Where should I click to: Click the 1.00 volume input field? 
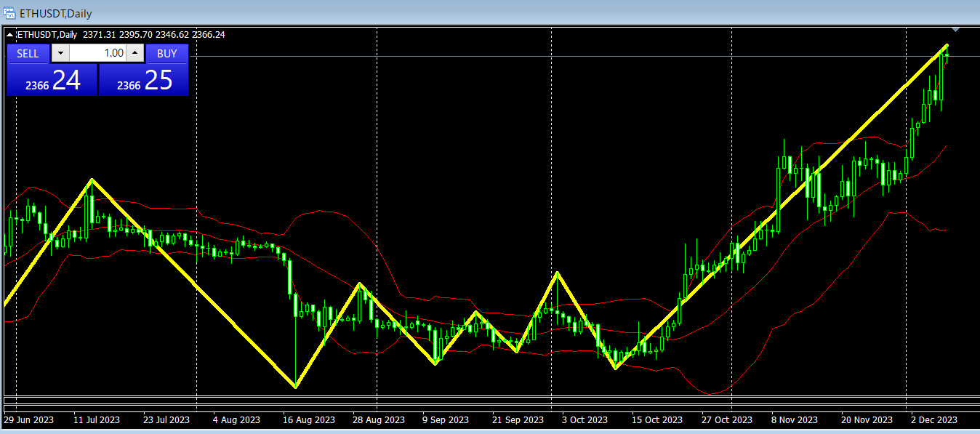pyautogui.click(x=98, y=53)
